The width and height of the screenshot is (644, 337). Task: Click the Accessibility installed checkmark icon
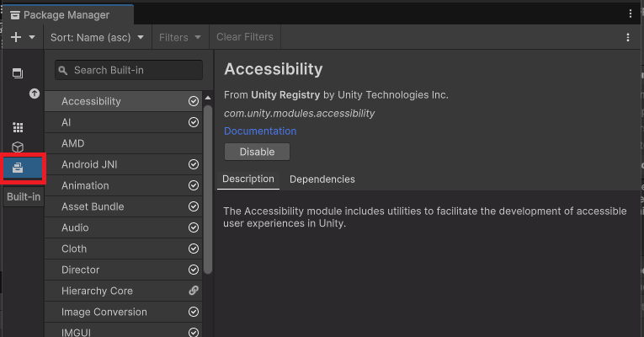[x=194, y=101]
